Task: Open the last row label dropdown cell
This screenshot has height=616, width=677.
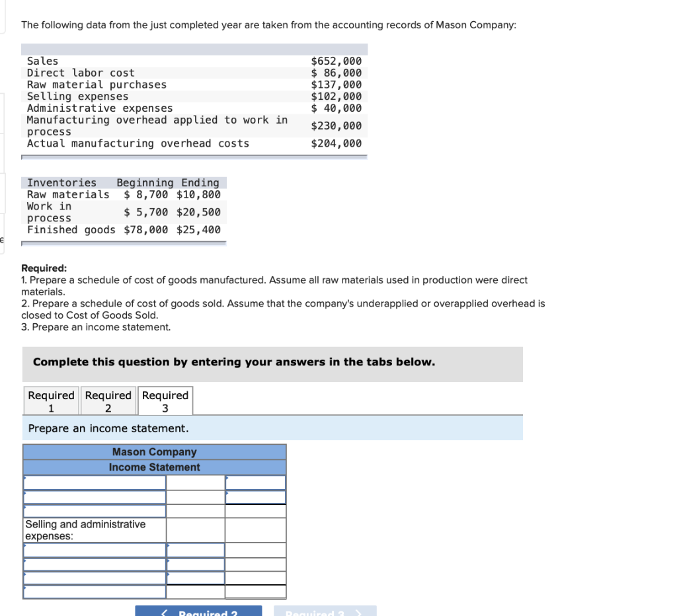Action: [95, 592]
